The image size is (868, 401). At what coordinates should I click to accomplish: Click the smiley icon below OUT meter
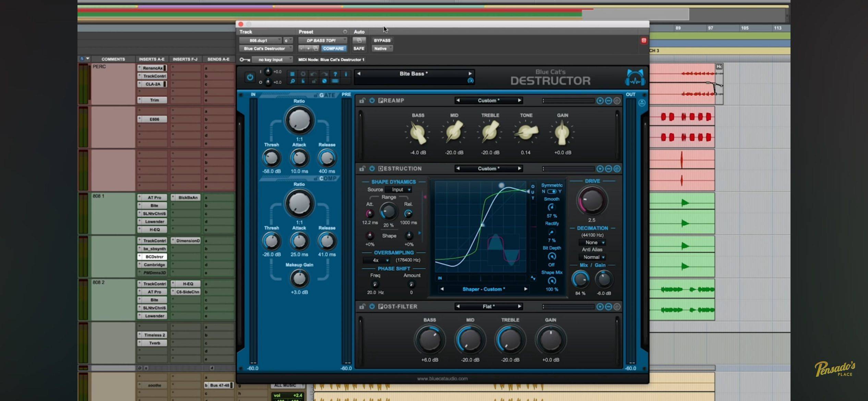(x=642, y=103)
